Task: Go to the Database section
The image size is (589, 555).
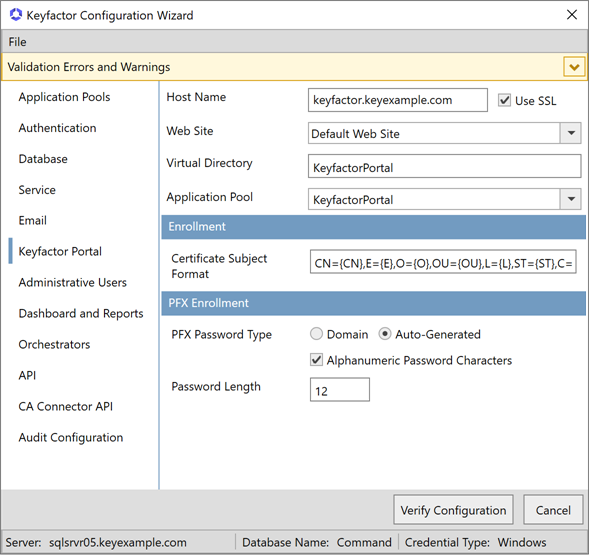Action: (43, 159)
